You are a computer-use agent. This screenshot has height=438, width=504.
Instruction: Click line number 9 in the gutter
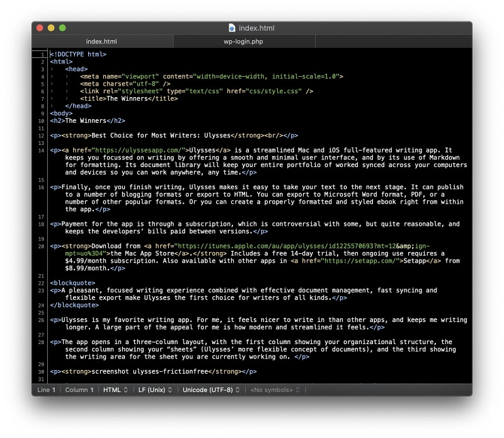tap(42, 113)
